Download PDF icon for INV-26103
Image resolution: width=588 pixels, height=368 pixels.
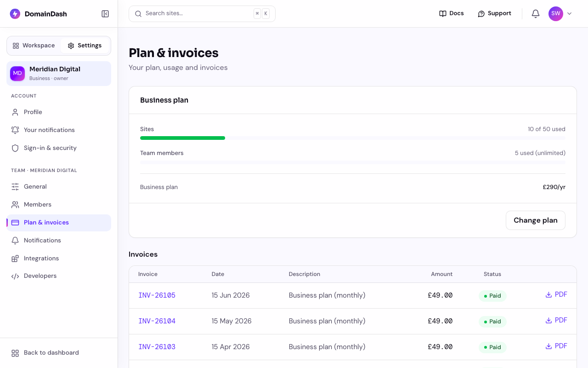click(x=548, y=346)
